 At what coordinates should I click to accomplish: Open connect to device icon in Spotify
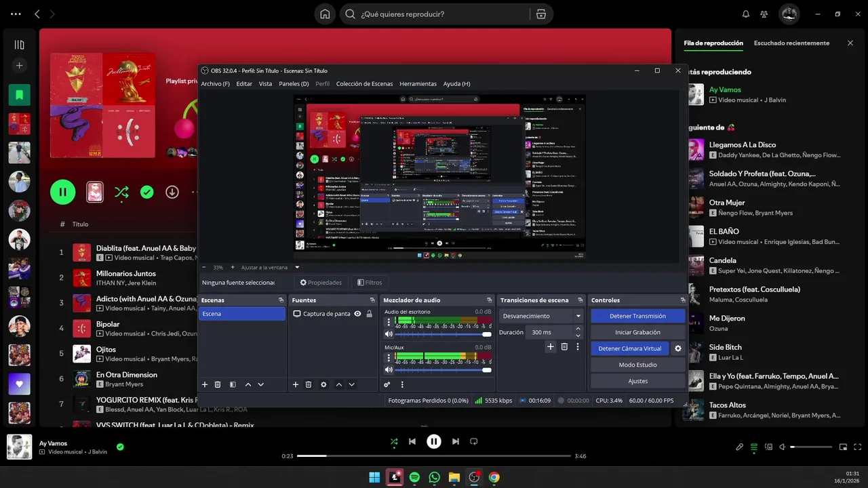pos(768,447)
